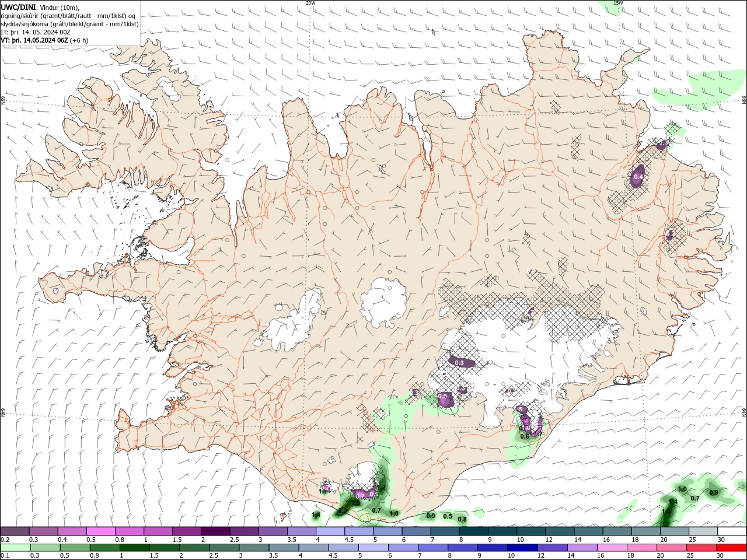Pick the snow legend swatch labelled 6
Viewport: 747px width, 560px height.
(416, 531)
